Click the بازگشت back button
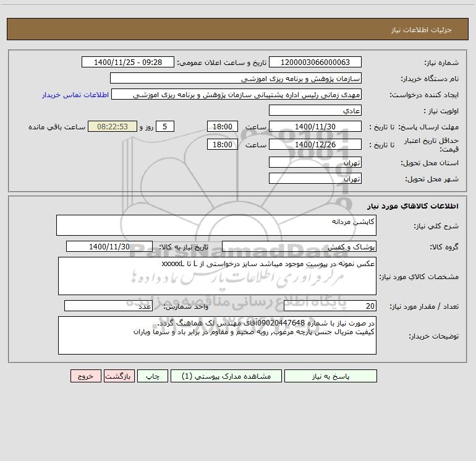This screenshot has height=461, width=476. [119, 376]
